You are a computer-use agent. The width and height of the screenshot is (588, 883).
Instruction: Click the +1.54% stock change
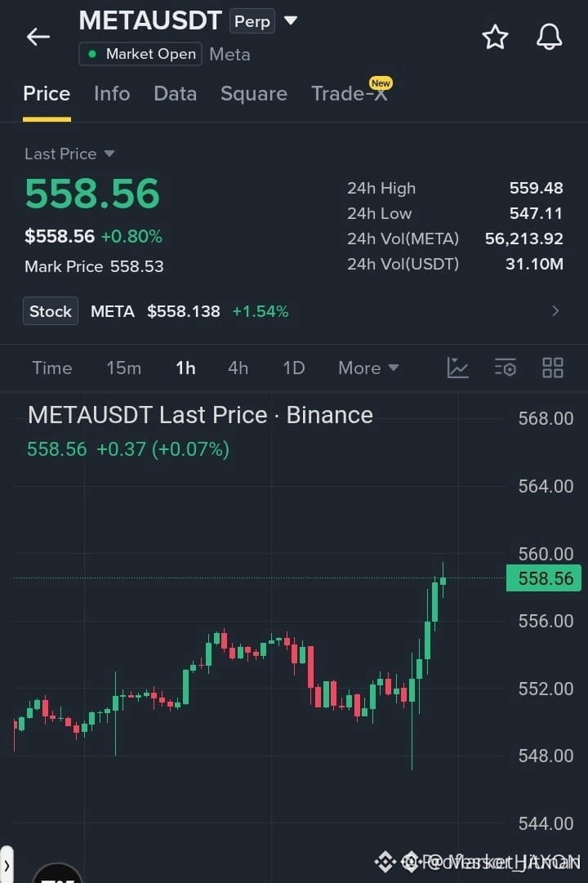point(261,311)
